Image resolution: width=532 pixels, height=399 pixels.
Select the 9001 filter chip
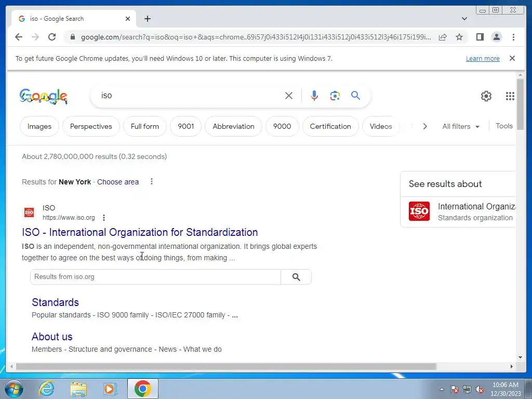tap(186, 126)
